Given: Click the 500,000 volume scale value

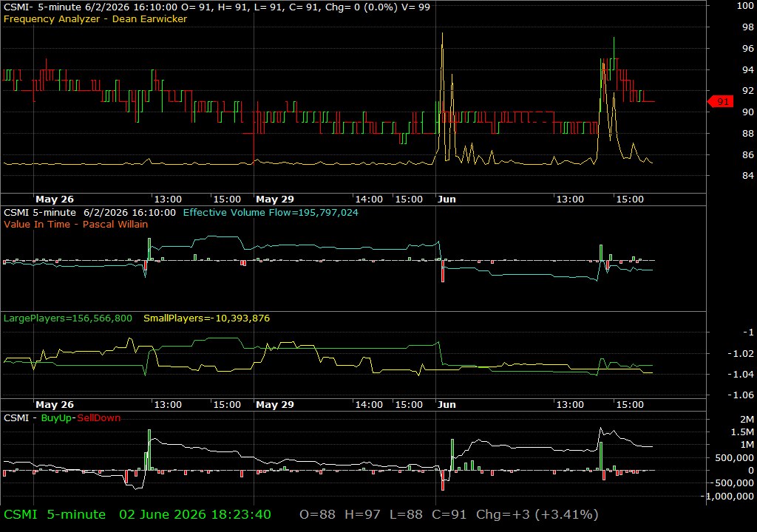Looking at the screenshot, I should click(734, 457).
